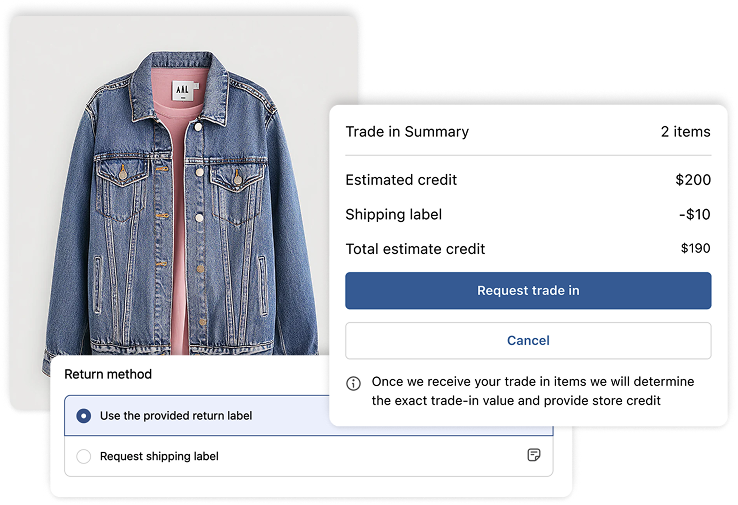Screen dimensions: 738x505
Task: Click the info icon beside the trade-in note
Action: [354, 383]
